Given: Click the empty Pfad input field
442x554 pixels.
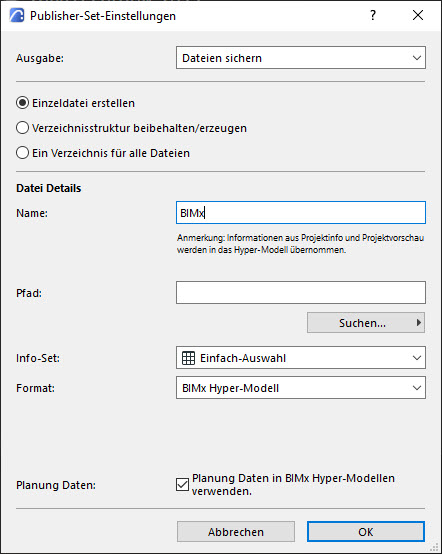Looking at the screenshot, I should point(301,293).
